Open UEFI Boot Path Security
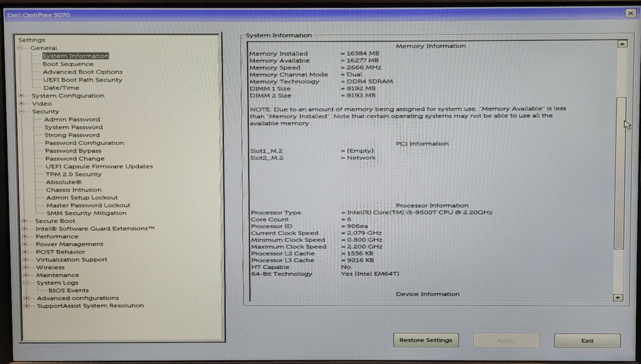The width and height of the screenshot is (641, 364). pos(83,80)
